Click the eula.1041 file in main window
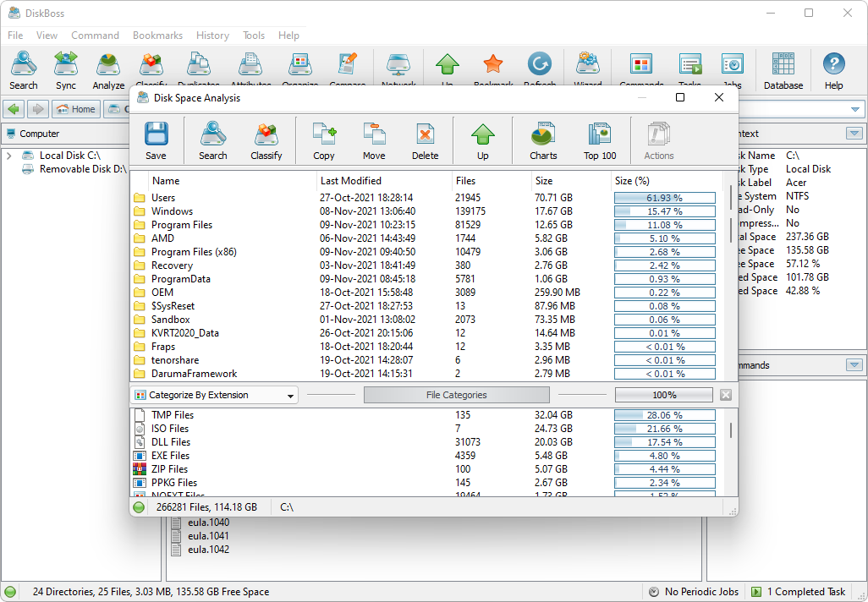The height and width of the screenshot is (602, 868). point(208,536)
